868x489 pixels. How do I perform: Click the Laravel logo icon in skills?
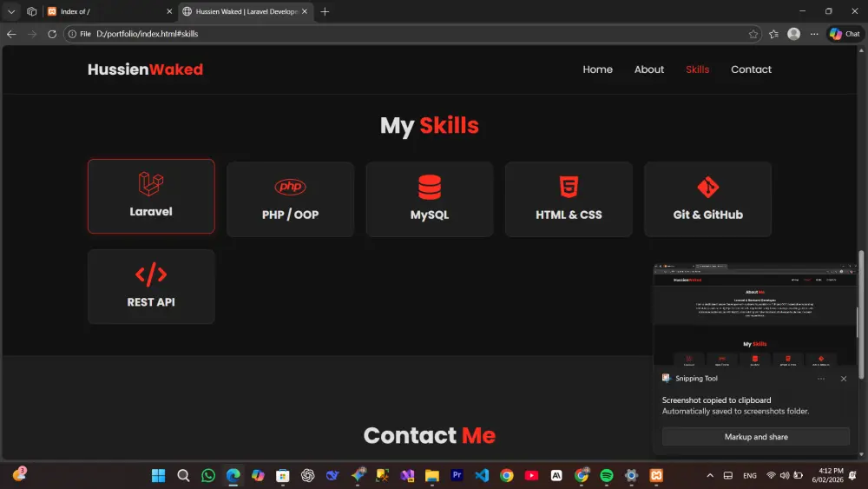point(150,184)
